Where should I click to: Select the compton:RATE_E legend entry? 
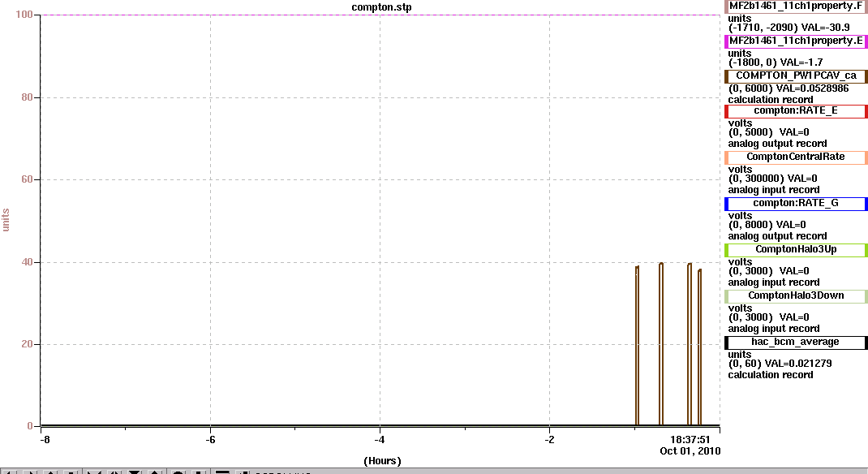point(796,110)
